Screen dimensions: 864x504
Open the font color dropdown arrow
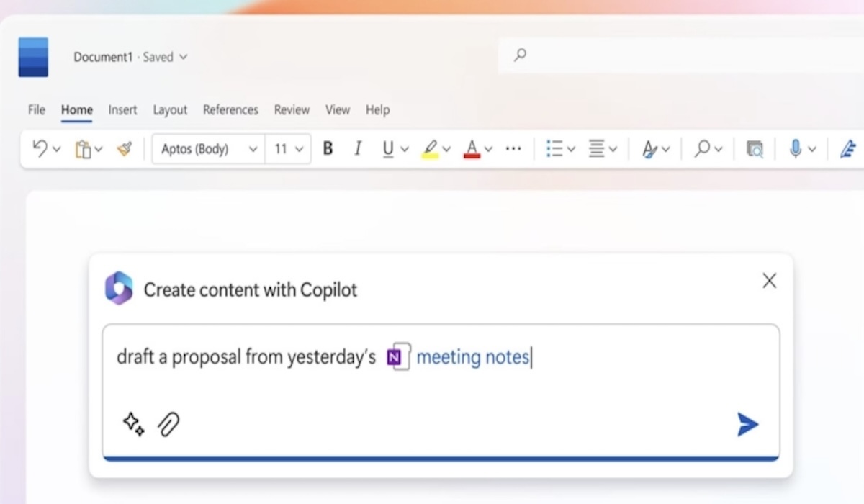[488, 150]
